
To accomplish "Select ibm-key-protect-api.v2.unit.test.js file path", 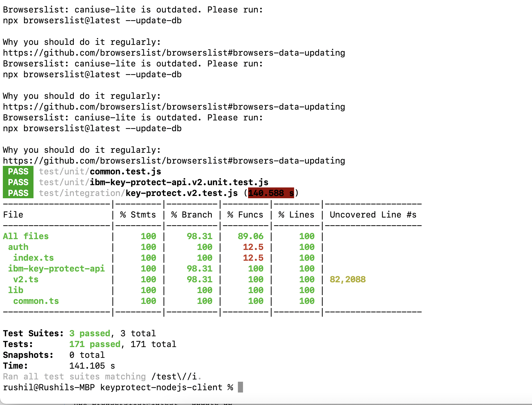I will coord(154,182).
